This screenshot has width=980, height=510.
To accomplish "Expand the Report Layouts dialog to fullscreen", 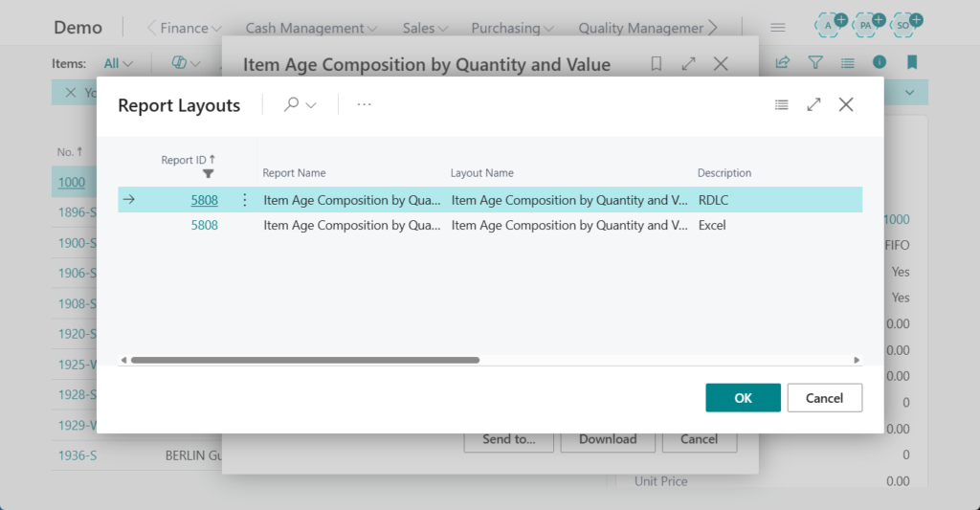I will pyautogui.click(x=813, y=105).
